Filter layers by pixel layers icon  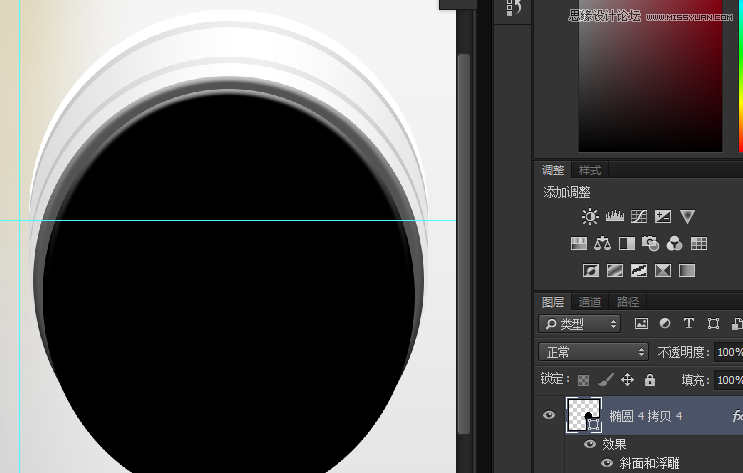[641, 324]
